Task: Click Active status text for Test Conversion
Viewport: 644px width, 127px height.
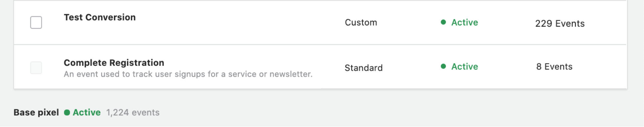Action: coord(464,22)
